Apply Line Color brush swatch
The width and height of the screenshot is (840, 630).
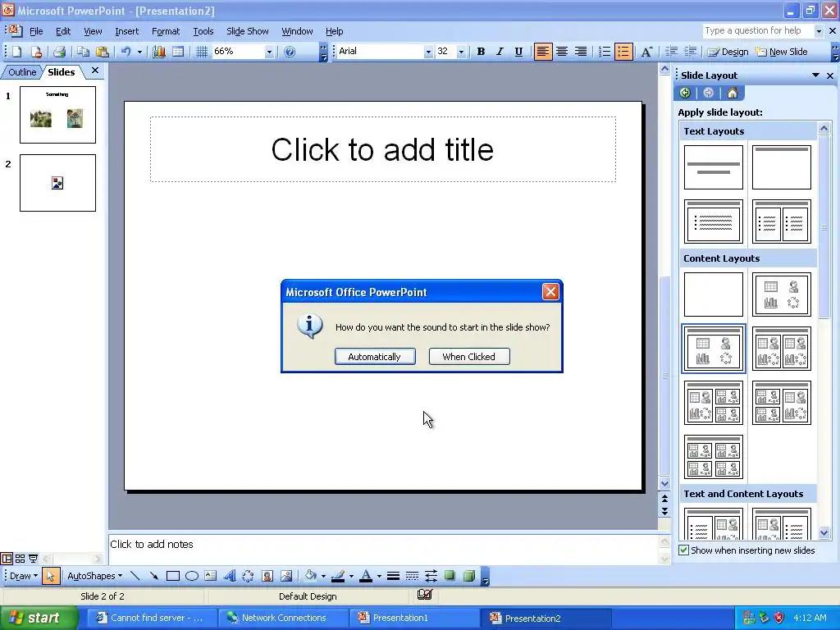pyautogui.click(x=338, y=576)
